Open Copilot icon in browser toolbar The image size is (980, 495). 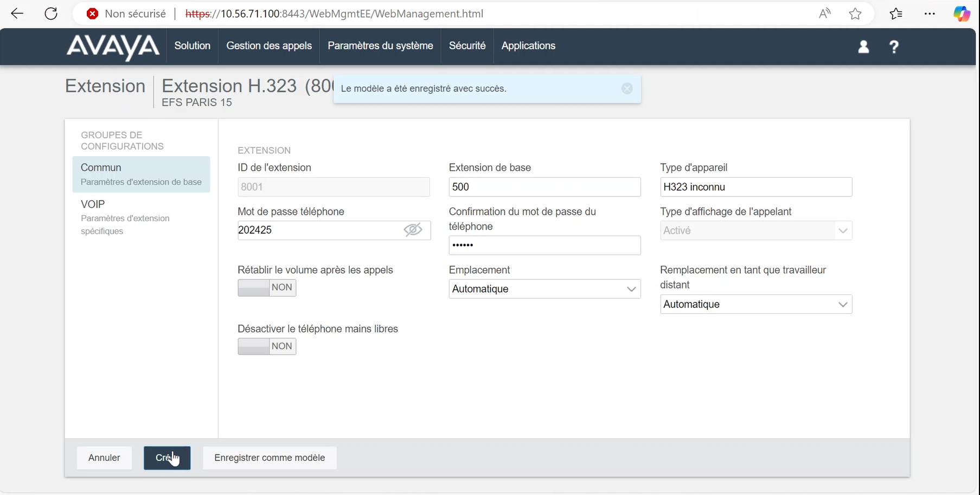962,14
